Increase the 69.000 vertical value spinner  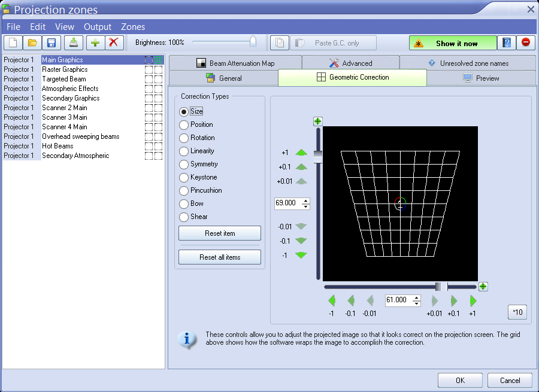point(306,200)
